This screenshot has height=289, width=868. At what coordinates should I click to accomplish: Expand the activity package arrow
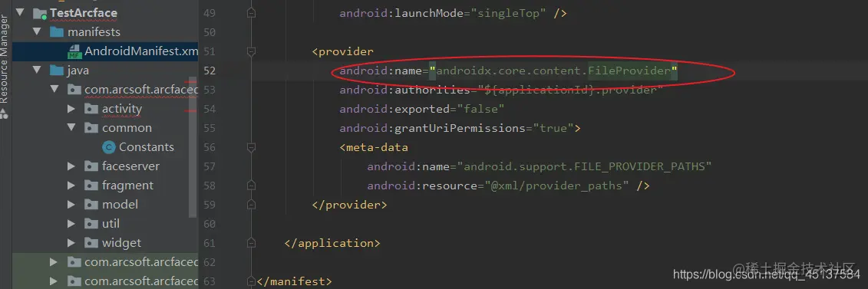[71, 109]
